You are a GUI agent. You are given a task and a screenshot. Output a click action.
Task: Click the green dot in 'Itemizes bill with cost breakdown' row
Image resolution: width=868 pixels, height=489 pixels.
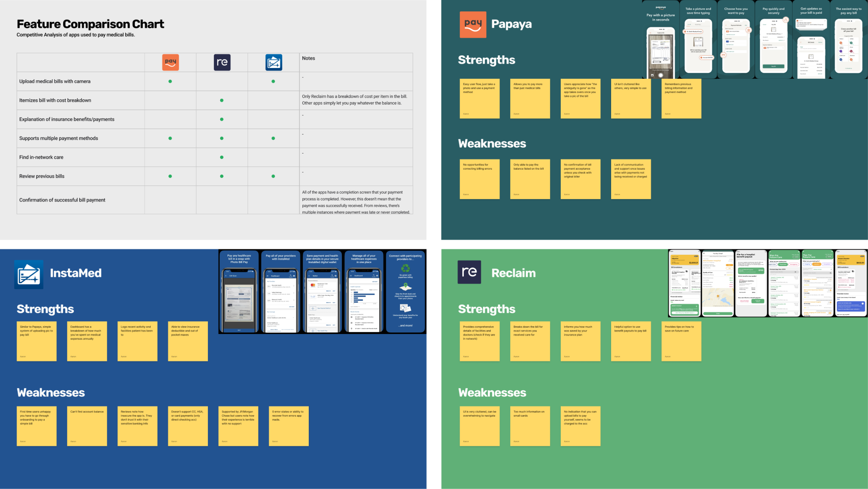tap(222, 100)
